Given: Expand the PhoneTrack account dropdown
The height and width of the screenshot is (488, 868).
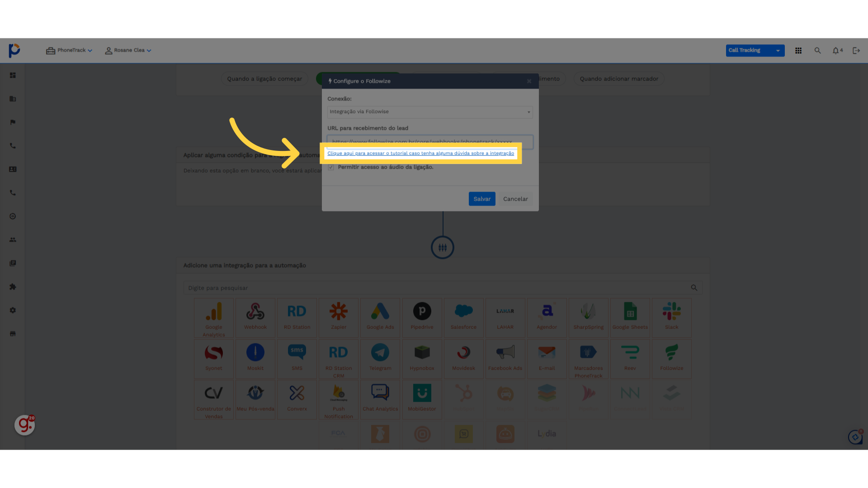Looking at the screenshot, I should pyautogui.click(x=69, y=51).
